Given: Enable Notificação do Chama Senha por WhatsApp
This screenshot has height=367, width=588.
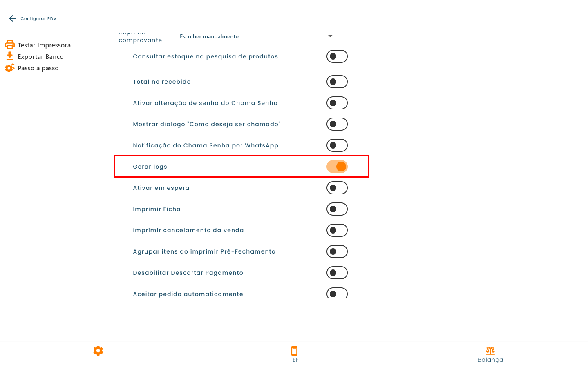Looking at the screenshot, I should pos(337,145).
